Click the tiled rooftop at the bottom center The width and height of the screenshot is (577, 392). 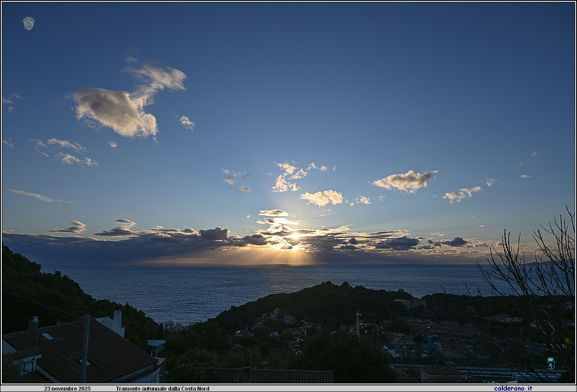(264, 376)
